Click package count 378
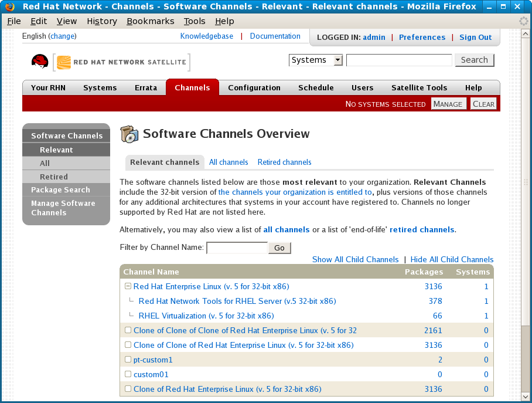532x403 pixels. click(x=435, y=301)
